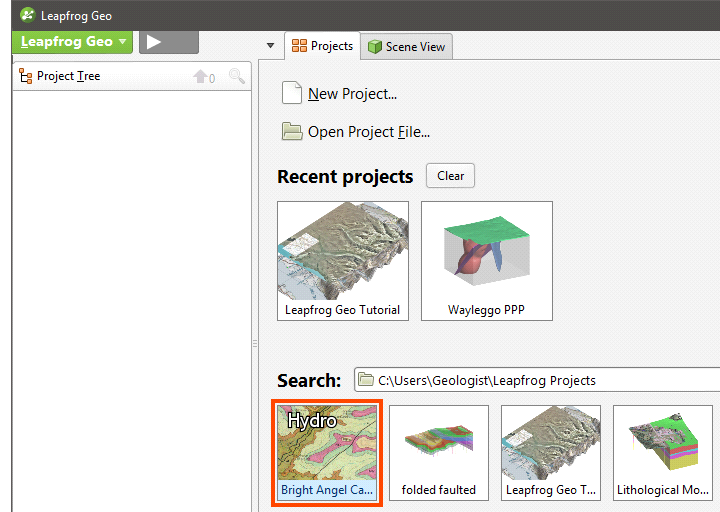
Task: Click the Leapfrog Geo logo in title bar
Action: pyautogui.click(x=28, y=15)
